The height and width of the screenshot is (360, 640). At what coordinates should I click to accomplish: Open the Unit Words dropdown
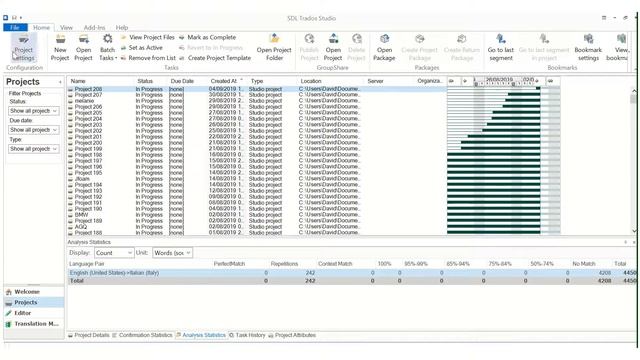coord(172,253)
